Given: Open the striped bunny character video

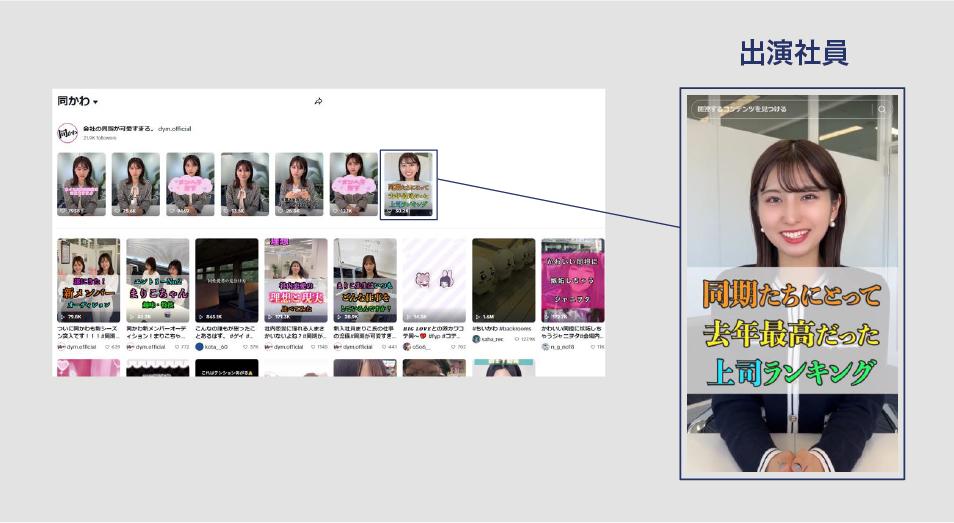Looking at the screenshot, I should point(433,280).
